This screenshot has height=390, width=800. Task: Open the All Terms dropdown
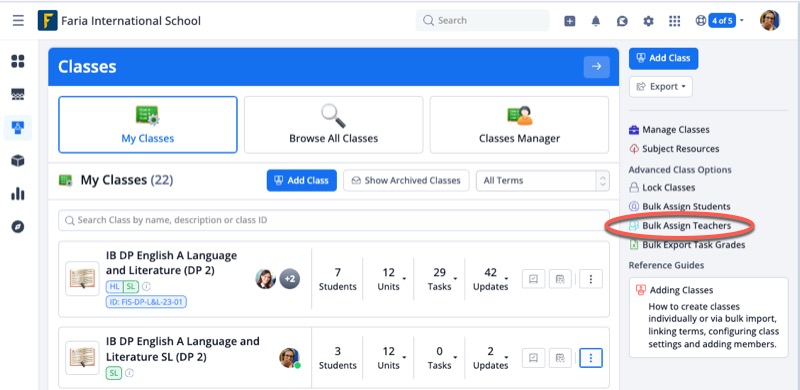coord(543,180)
